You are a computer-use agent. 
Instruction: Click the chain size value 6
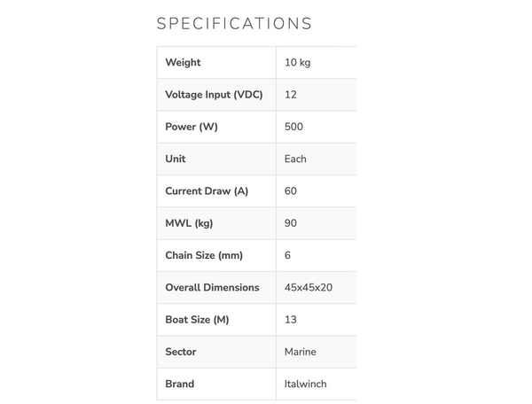(287, 255)
